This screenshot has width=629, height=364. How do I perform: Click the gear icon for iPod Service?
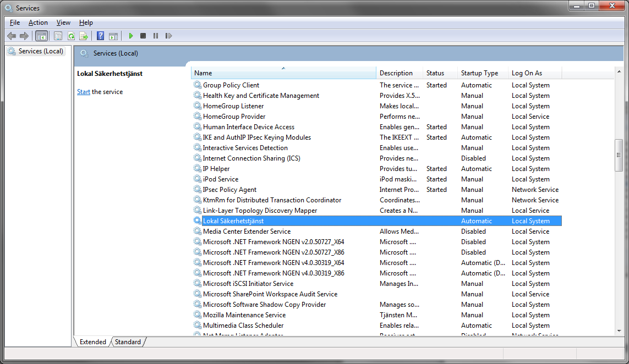tap(198, 179)
